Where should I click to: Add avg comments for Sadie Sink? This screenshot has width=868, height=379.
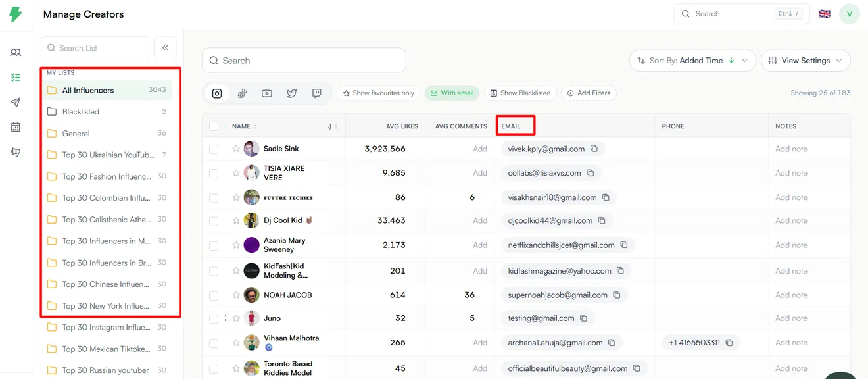tap(480, 149)
